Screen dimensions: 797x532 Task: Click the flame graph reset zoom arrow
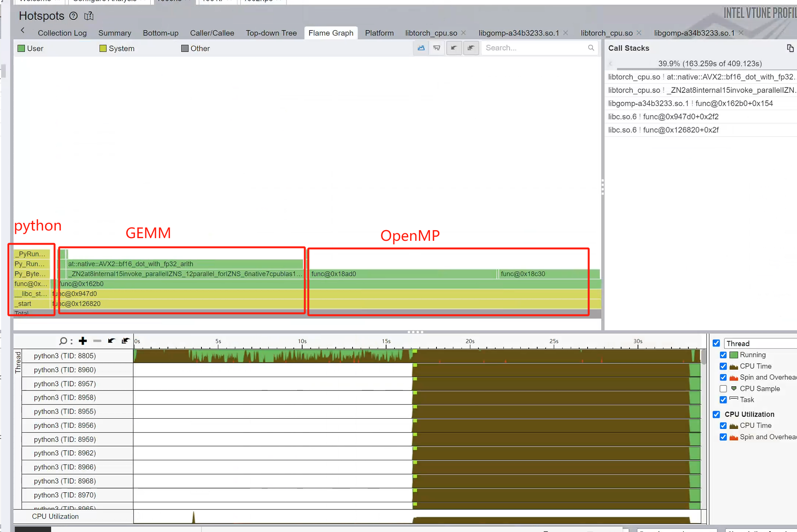471,48
